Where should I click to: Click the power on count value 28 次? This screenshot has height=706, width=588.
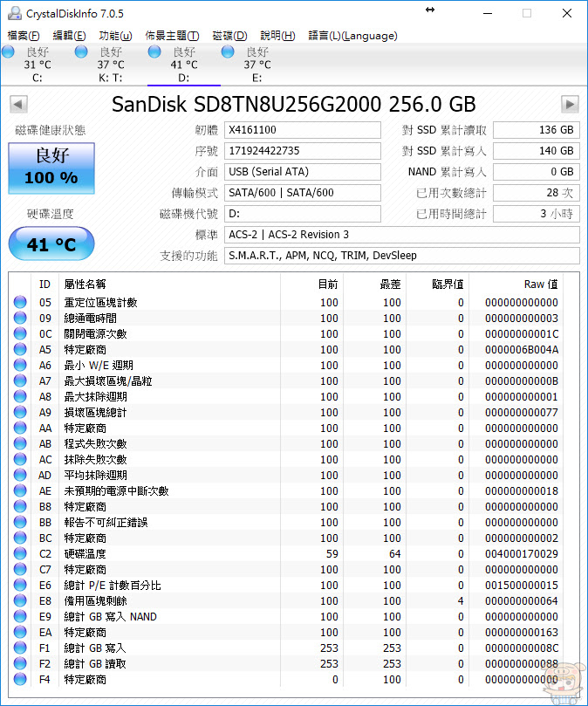coord(537,193)
